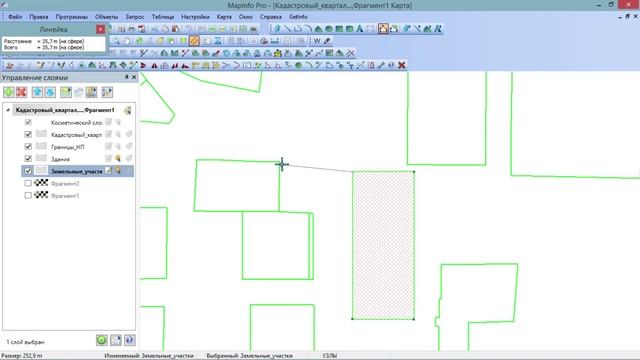Click the red X icon on bottom toolbar
Image resolution: width=640 pixels, height=360 pixels.
coord(402,65)
